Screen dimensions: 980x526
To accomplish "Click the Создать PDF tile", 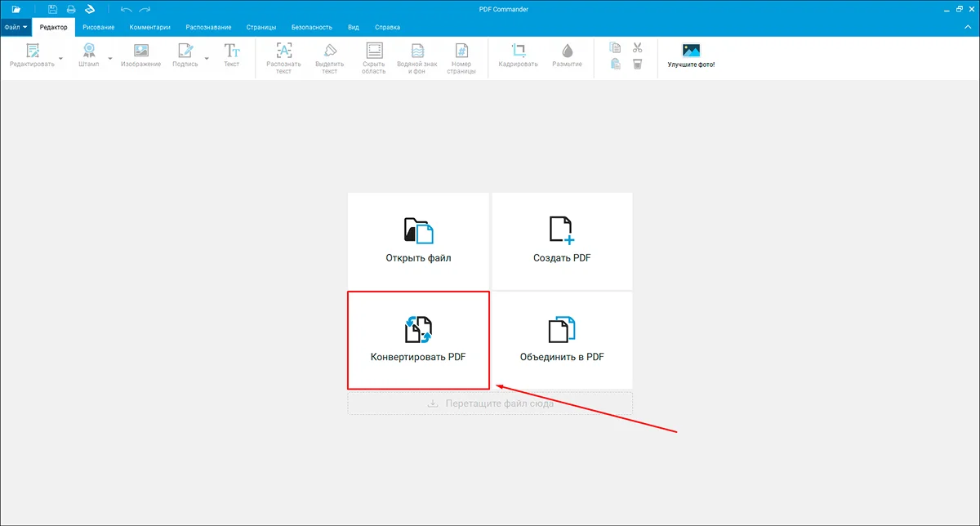I will [x=562, y=241].
